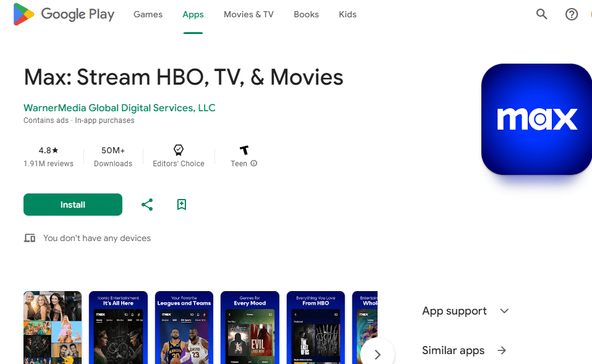Click the 50M+ Downloads stat
The image size is (592, 364).
pos(113,157)
